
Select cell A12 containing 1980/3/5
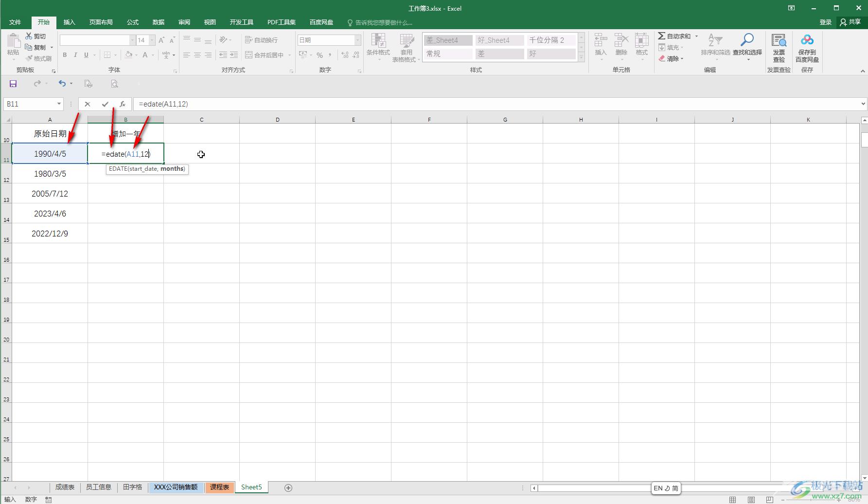click(x=50, y=174)
